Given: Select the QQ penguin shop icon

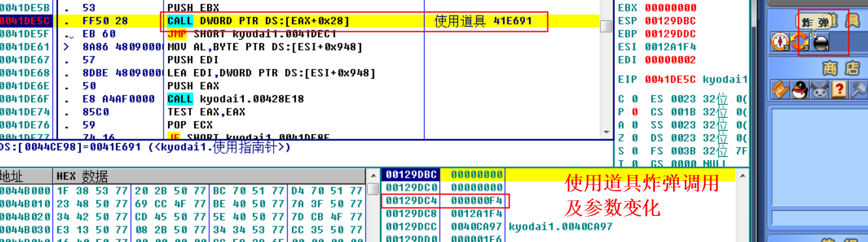Looking at the screenshot, I should pyautogui.click(x=800, y=90).
